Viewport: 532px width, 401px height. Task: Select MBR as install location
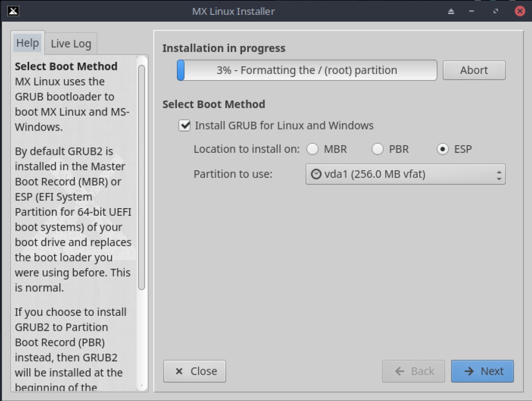pos(313,149)
